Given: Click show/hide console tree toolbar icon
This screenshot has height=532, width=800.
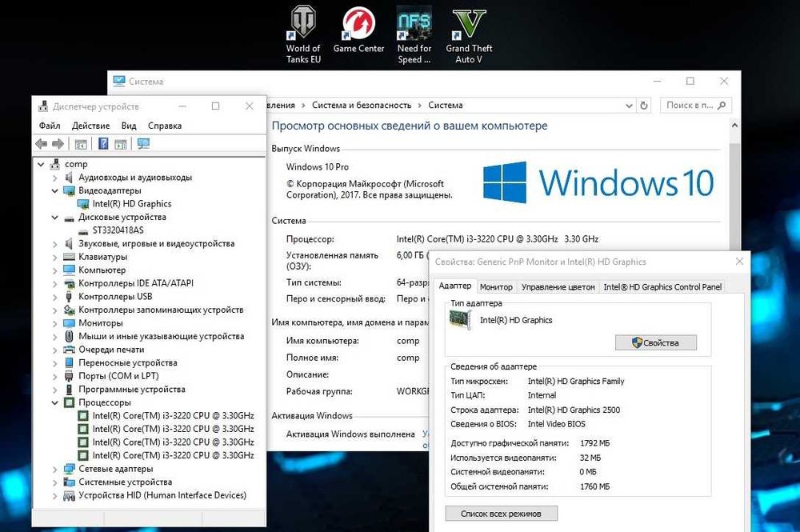Looking at the screenshot, I should tap(81, 144).
